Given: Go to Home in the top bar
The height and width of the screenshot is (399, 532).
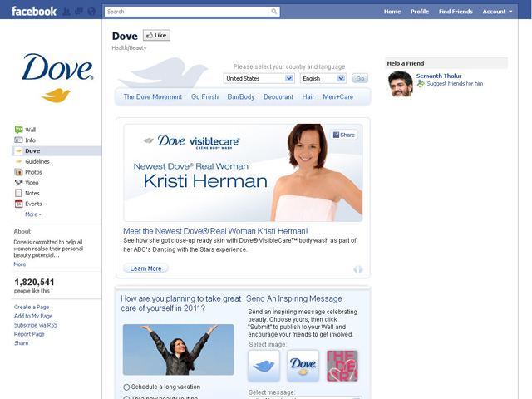Looking at the screenshot, I should 392,12.
